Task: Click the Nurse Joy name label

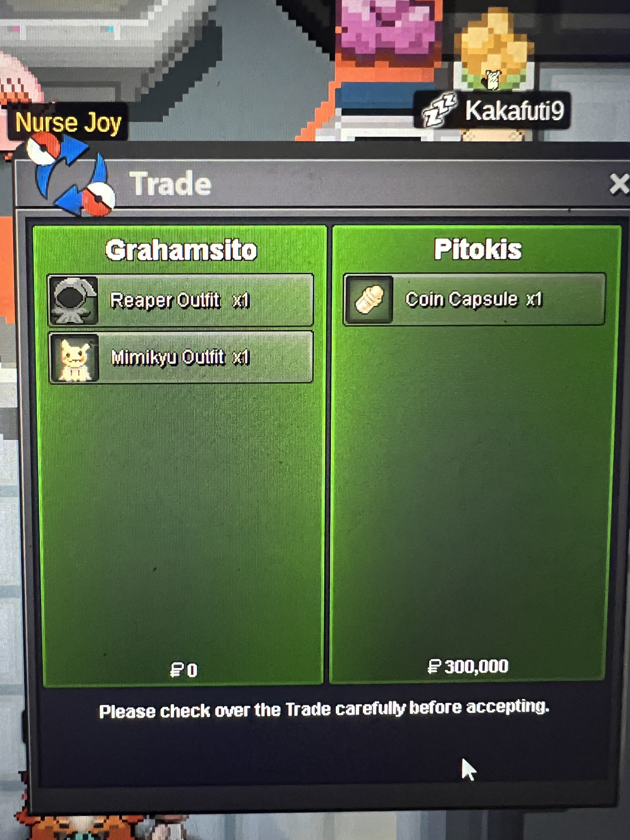Action: 68,123
